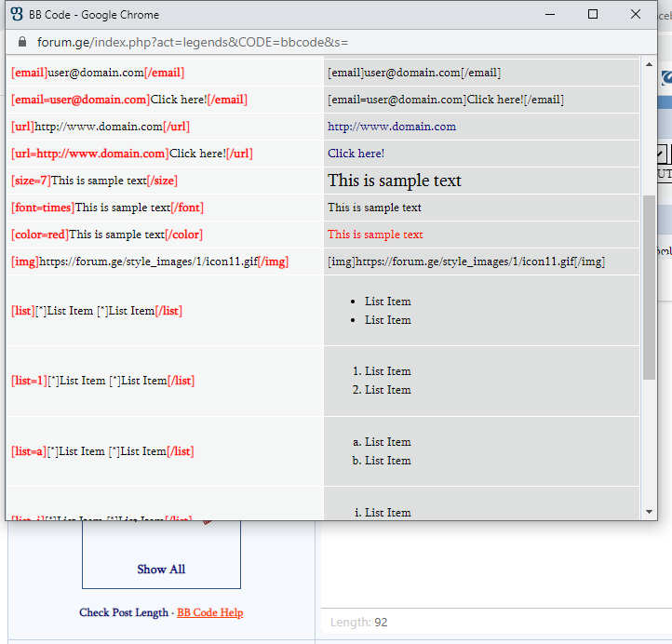This screenshot has width=672, height=644.
Task: Select the [size=7] sample code cell
Action: click(x=165, y=181)
